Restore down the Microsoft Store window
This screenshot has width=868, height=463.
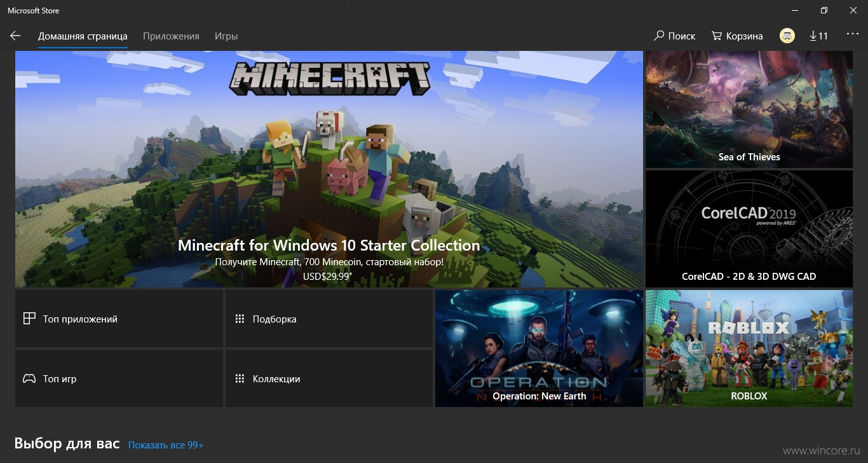(x=824, y=10)
